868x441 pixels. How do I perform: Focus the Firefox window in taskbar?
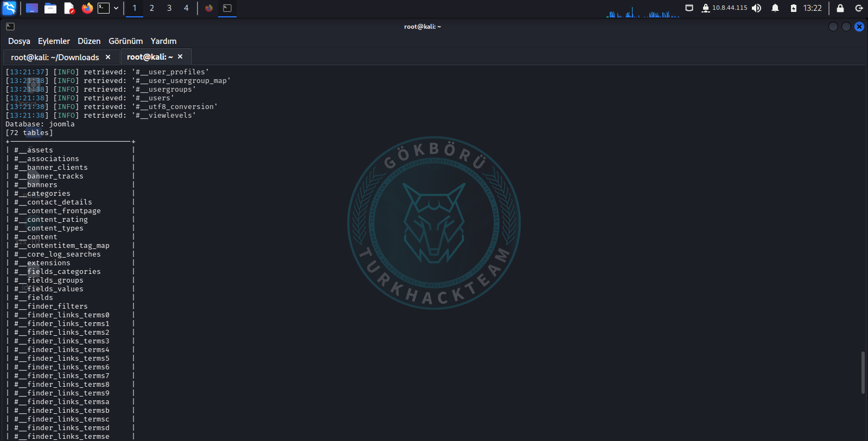209,8
